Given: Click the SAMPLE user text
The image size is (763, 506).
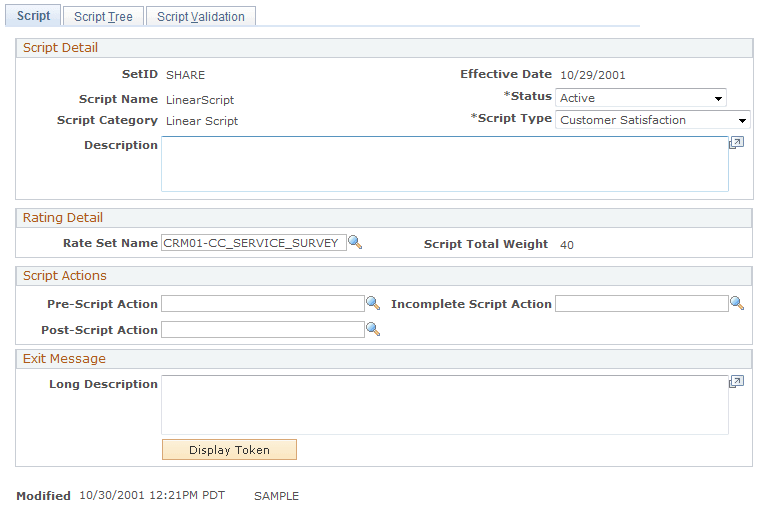Looking at the screenshot, I should [x=276, y=496].
